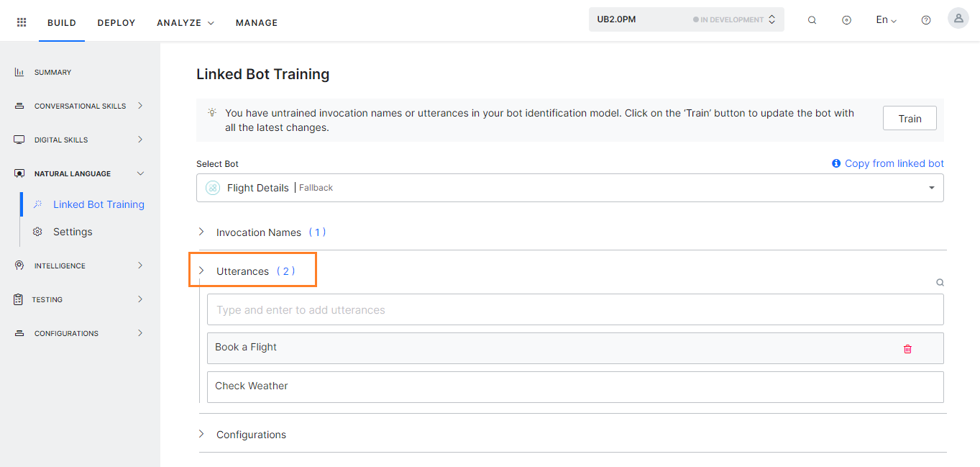Click the Train button
Image resolution: width=980 pixels, height=467 pixels.
click(x=909, y=118)
